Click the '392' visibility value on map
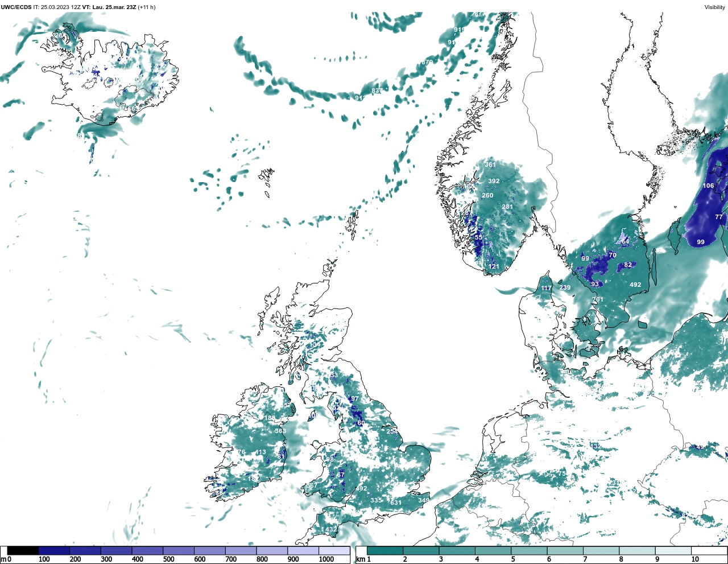The width and height of the screenshot is (728, 564). pyautogui.click(x=494, y=181)
